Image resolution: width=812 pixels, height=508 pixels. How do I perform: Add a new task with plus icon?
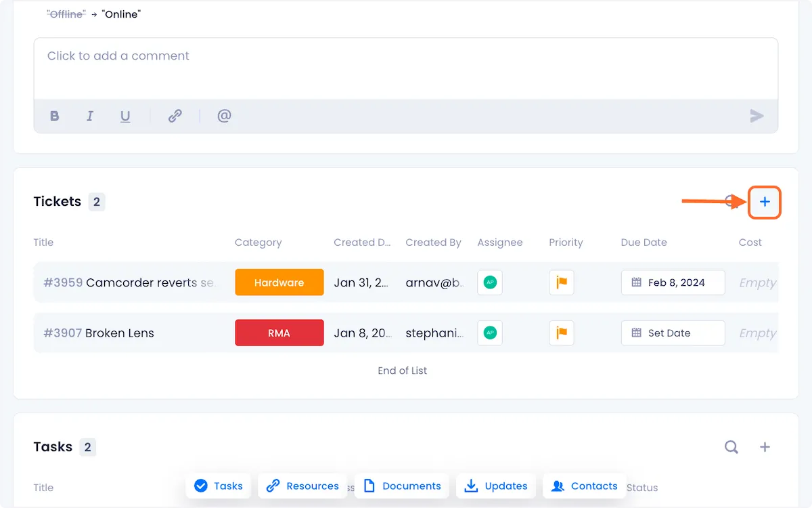point(765,447)
